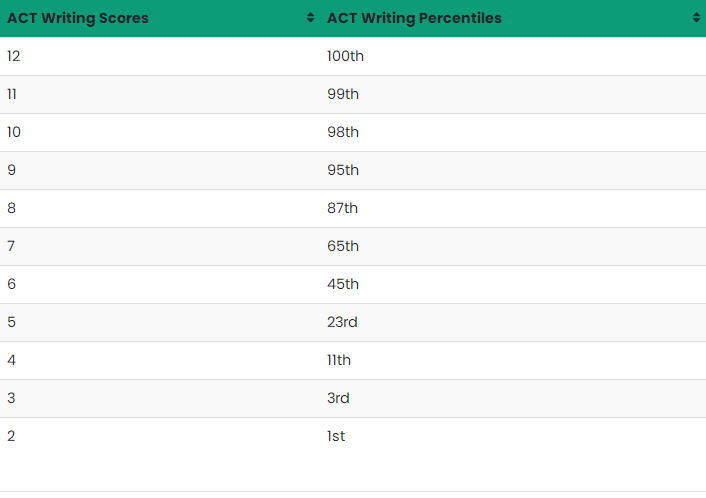Sort by ACT Writing Percentiles arrow icon
Image resolution: width=706 pixels, height=498 pixels.
pos(697,18)
